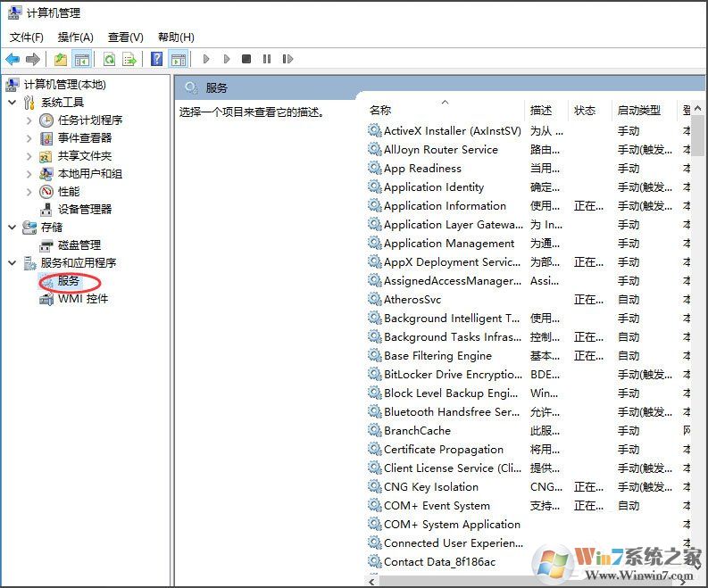
Task: Toggle Show/Hide Console Tree icon
Action: [x=82, y=59]
